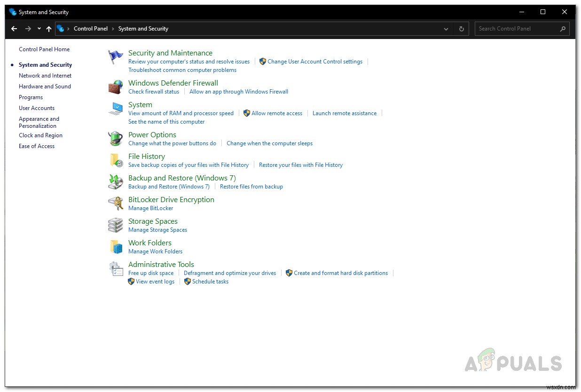Click the Control Panel icon in address bar

61,29
